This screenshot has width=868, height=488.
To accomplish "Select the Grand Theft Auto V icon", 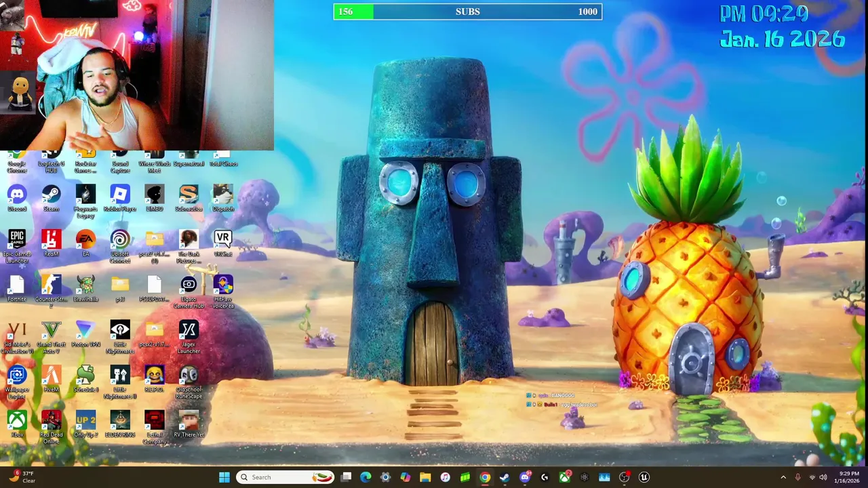I will [51, 337].
